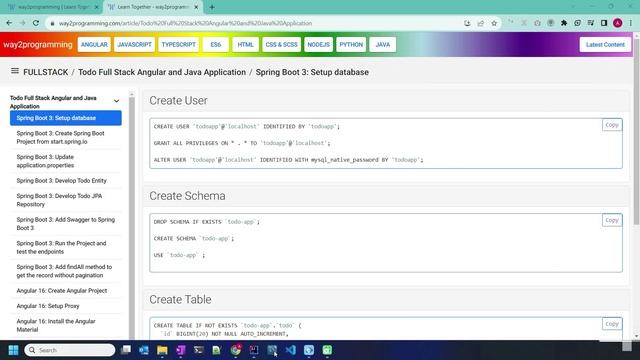Viewport: 640px width, 360px height.
Task: Open the JAVASCRIPT category
Action: [x=135, y=44]
